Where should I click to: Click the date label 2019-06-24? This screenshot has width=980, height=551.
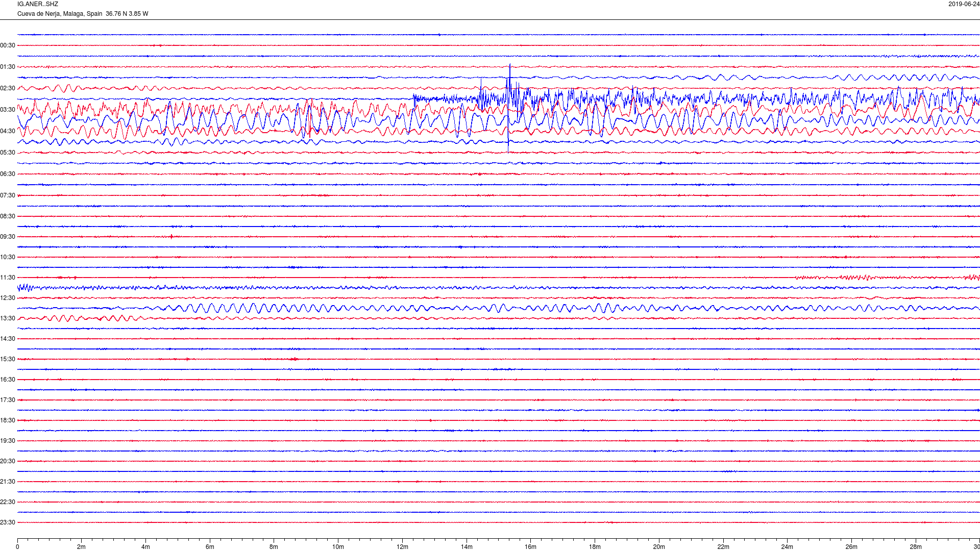pyautogui.click(x=964, y=4)
